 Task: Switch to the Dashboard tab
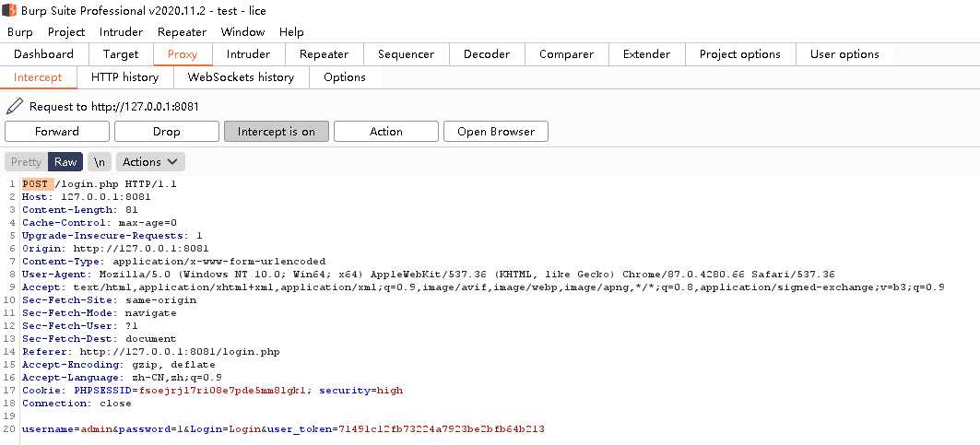(43, 54)
